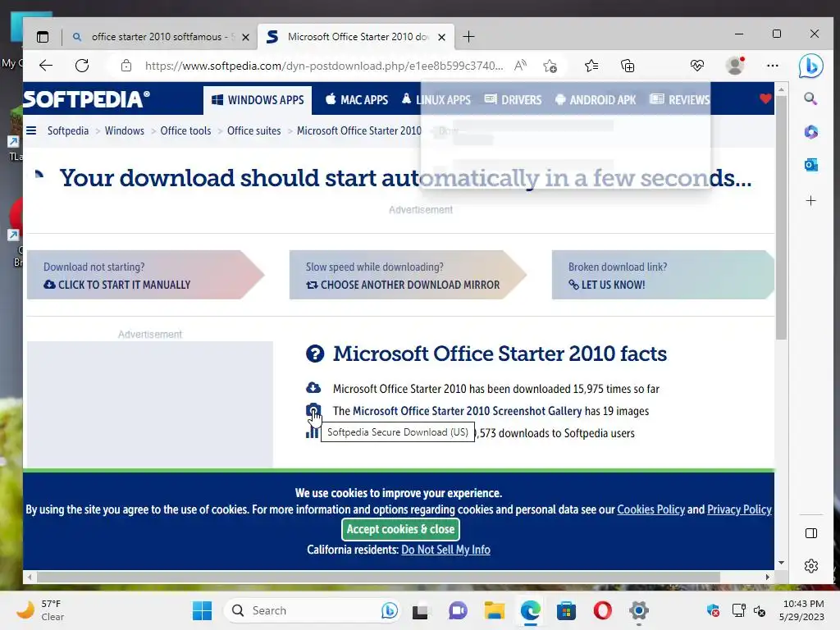The height and width of the screenshot is (630, 840).
Task: Open Softpedia hamburger menu
Action: click(x=32, y=130)
